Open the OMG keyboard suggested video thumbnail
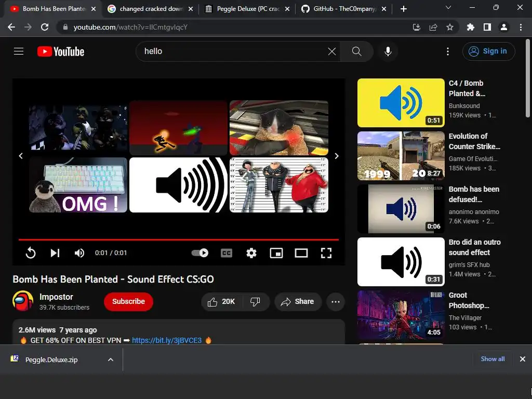Image resolution: width=532 pixels, height=399 pixels. pyautogui.click(x=78, y=185)
